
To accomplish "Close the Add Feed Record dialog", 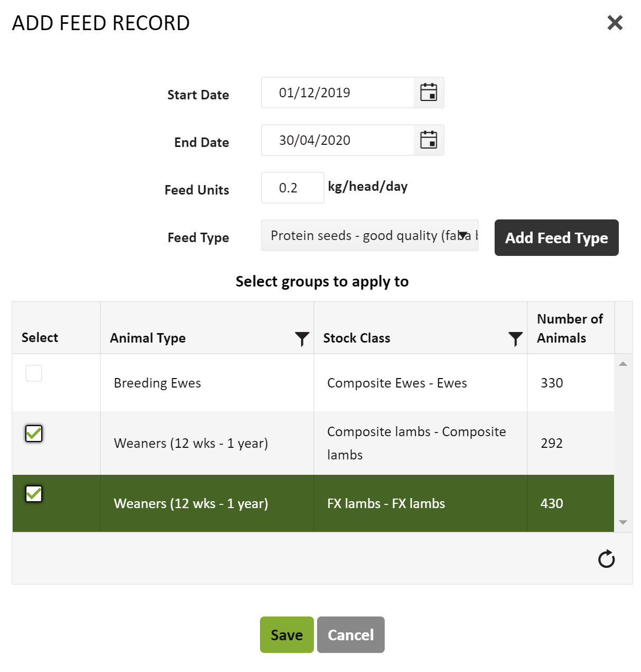I will [615, 23].
